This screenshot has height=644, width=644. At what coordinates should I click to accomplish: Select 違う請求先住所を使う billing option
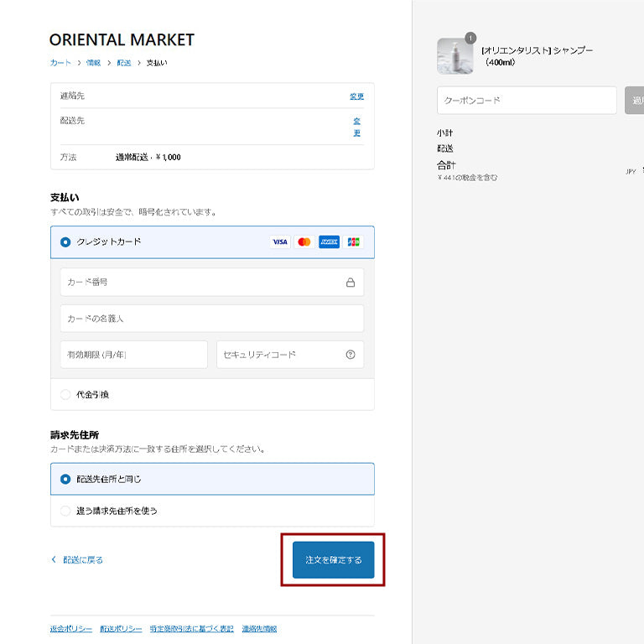point(65,511)
